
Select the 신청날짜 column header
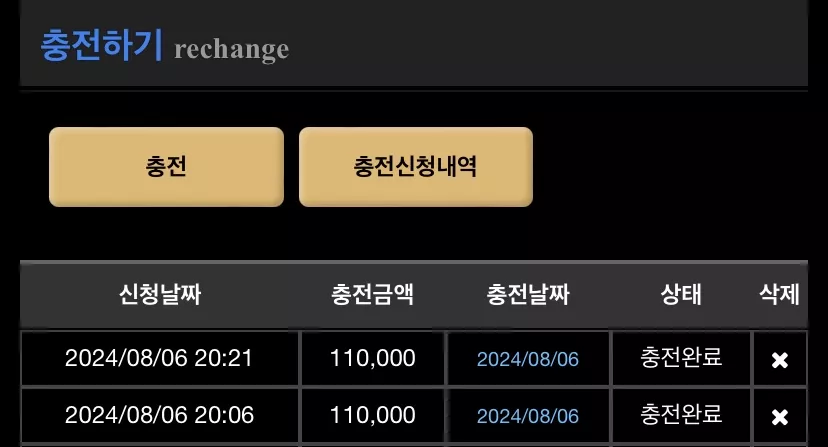coord(160,294)
